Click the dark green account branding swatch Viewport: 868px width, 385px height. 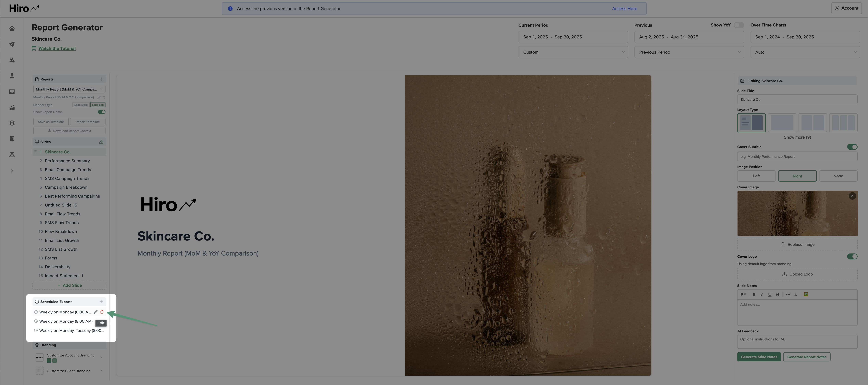[49, 361]
